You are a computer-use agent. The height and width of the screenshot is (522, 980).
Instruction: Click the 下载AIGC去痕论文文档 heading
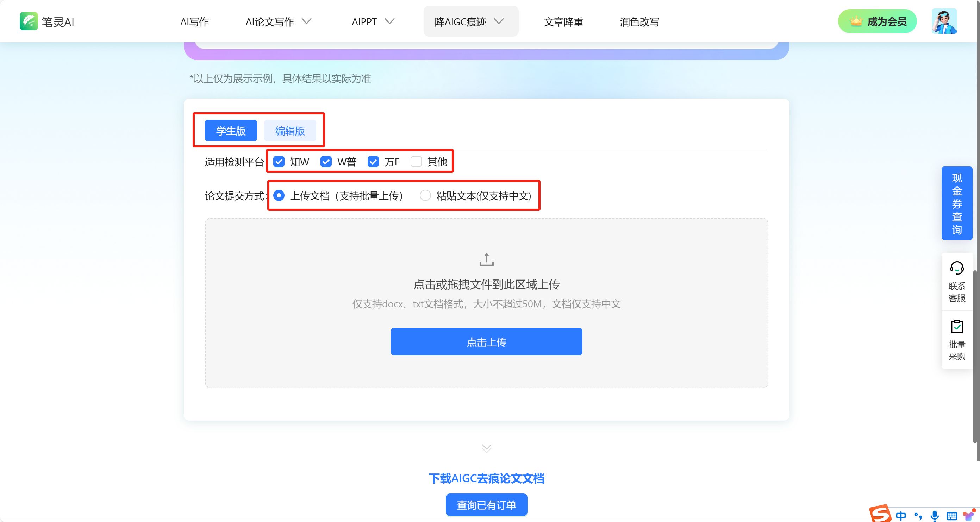(487, 478)
